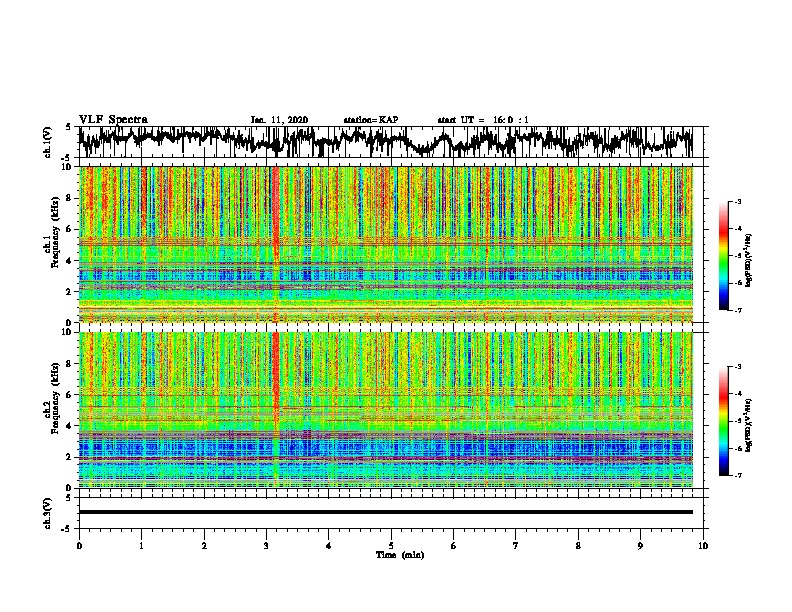Screen dimensions: 792x612
Task: Click the "start UT = 16: 0 : 1" text
Action: tap(483, 120)
